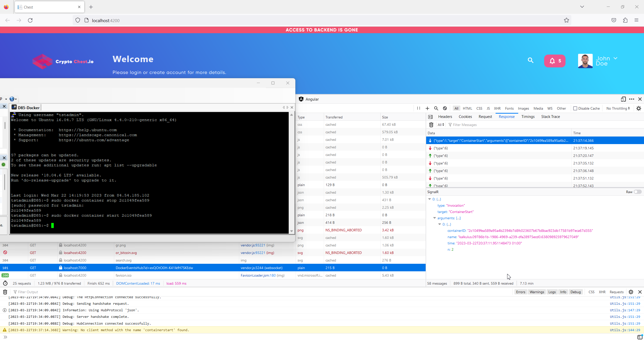
Task: Select the Timings tab
Action: click(x=528, y=117)
